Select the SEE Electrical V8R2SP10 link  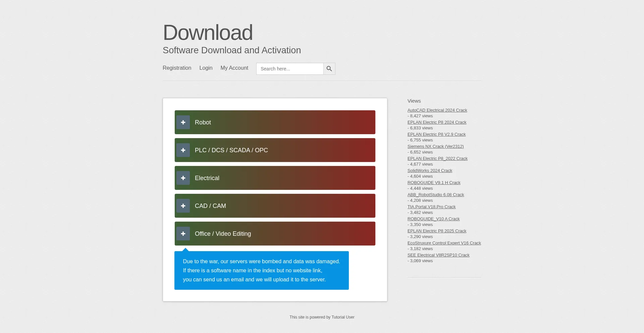pyautogui.click(x=438, y=255)
